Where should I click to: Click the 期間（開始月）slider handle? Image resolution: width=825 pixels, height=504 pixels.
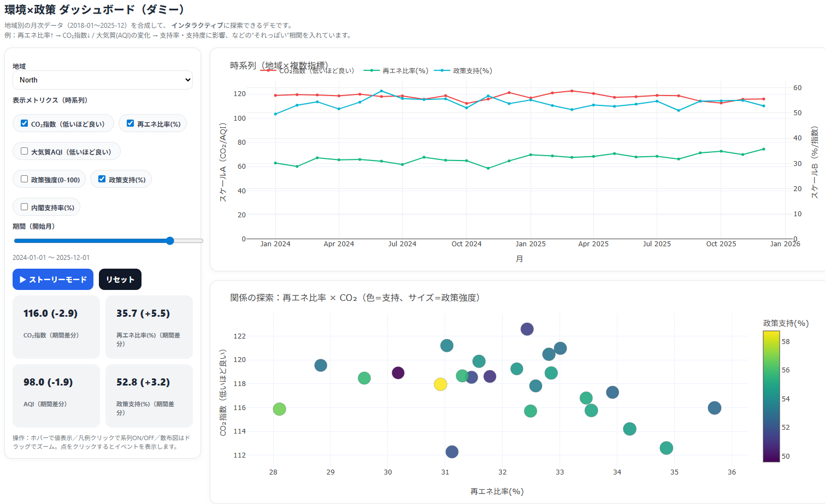(x=170, y=241)
